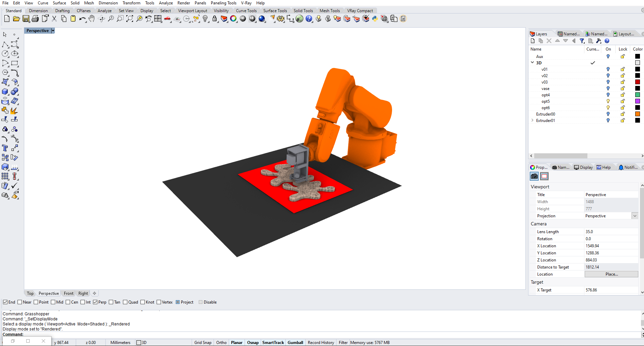The image size is (644, 346).
Task: Click the new layer icon in Layers panel
Action: coord(533,41)
